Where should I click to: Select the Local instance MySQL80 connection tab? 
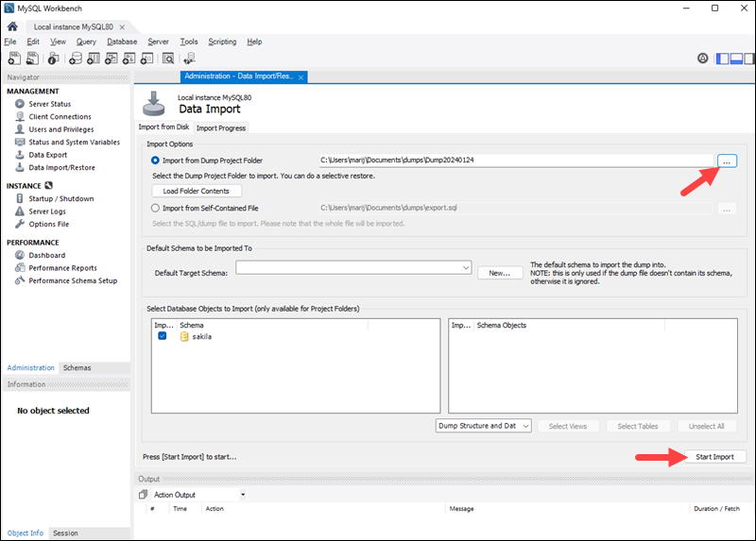pos(74,27)
